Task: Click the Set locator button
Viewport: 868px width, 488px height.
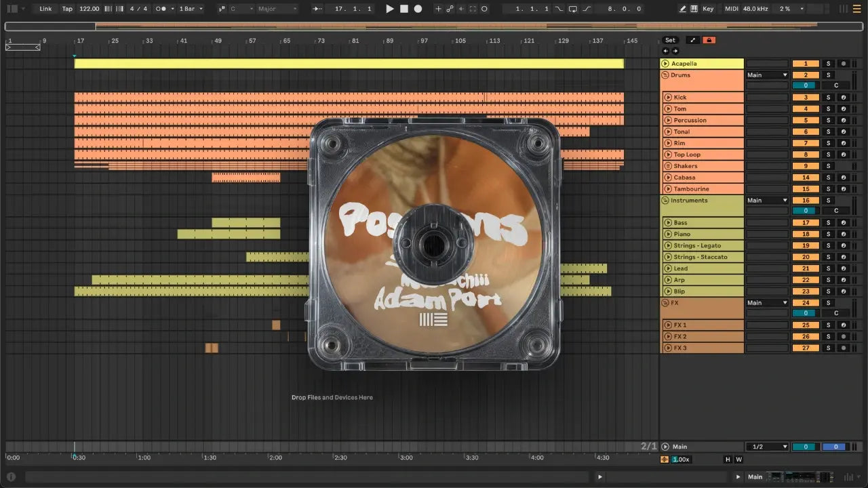Action: point(670,40)
